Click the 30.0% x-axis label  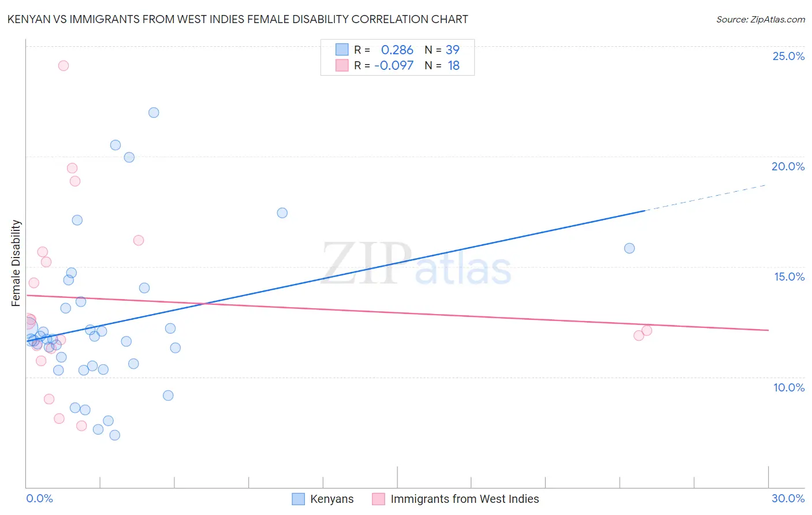[788, 498]
